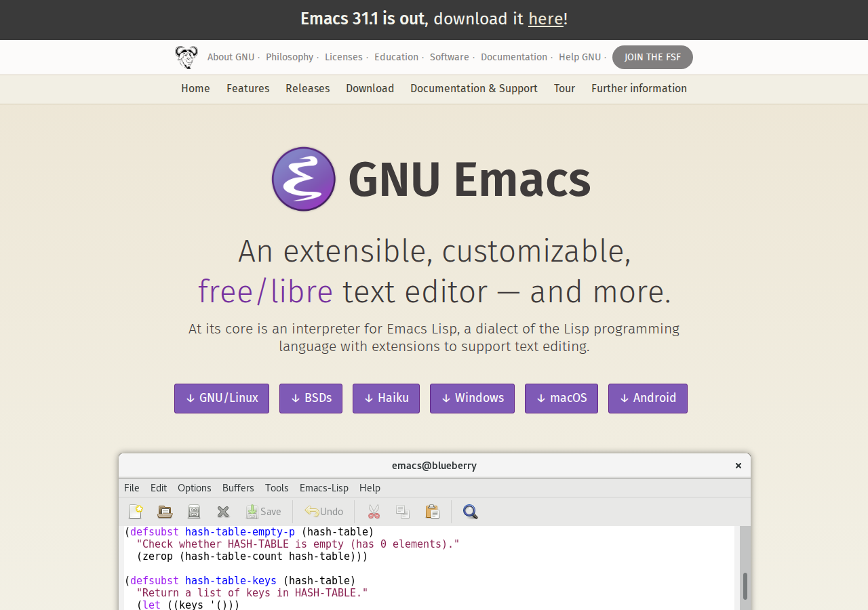Image resolution: width=868 pixels, height=610 pixels.
Task: Open Documentation & Support nav item
Action: [x=474, y=89]
